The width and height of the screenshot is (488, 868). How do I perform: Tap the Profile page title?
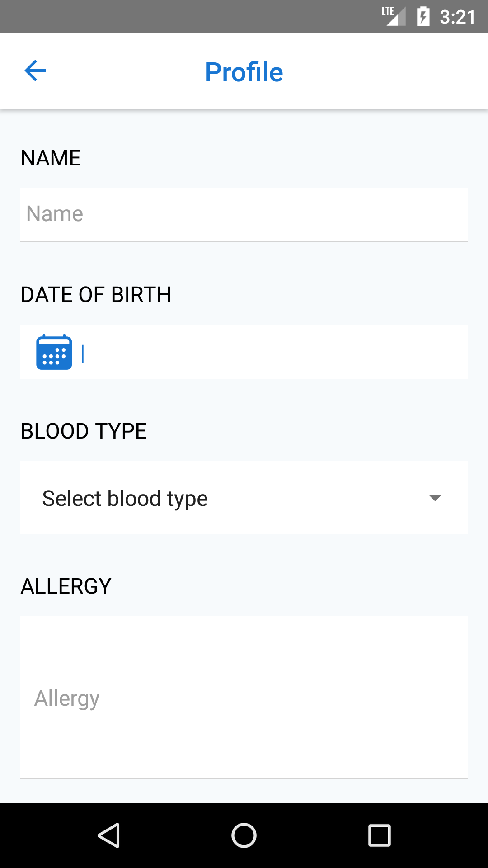tap(244, 72)
